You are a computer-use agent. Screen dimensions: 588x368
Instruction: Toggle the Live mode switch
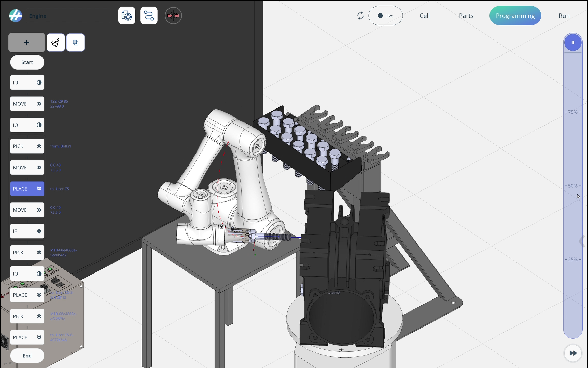pyautogui.click(x=385, y=16)
